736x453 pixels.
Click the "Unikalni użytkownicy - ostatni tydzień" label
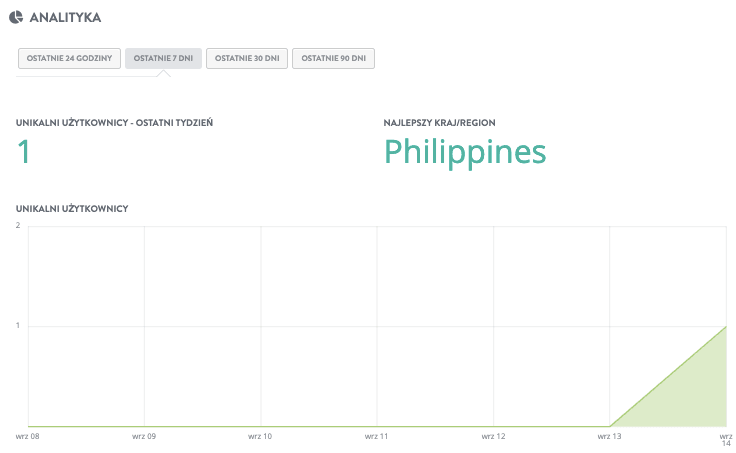click(x=114, y=123)
